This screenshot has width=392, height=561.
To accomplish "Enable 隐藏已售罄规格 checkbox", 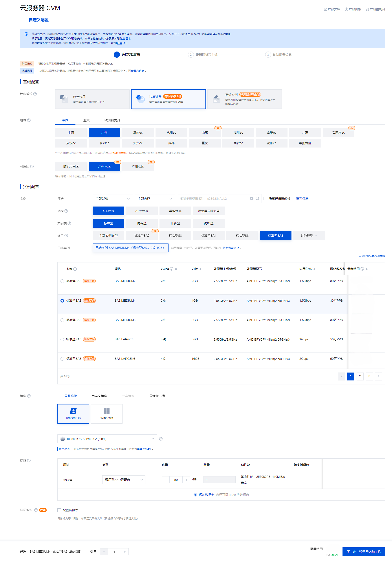I will tap(265, 199).
